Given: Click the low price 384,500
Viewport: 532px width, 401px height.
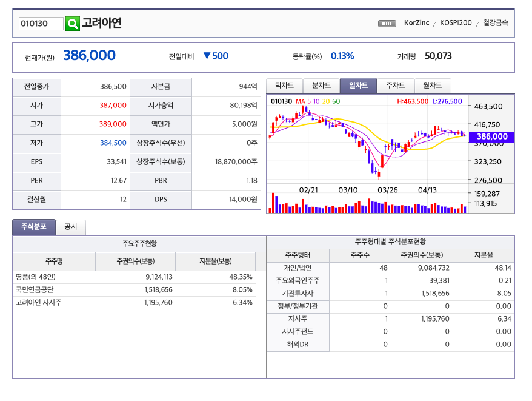Looking at the screenshot, I should click(x=113, y=143).
